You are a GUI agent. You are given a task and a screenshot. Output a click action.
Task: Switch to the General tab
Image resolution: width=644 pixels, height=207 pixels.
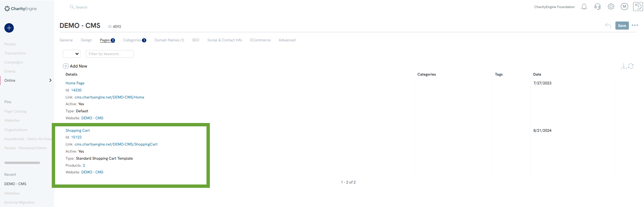coord(66,40)
